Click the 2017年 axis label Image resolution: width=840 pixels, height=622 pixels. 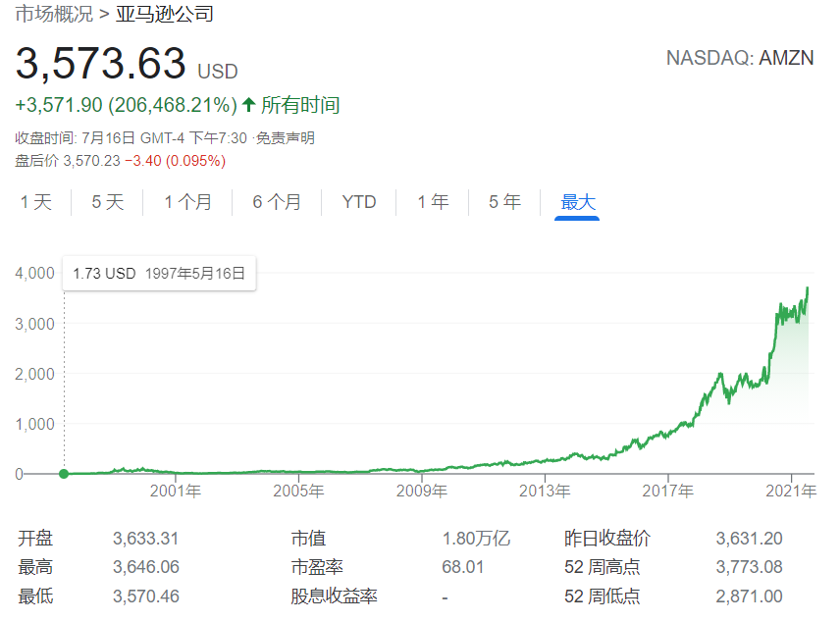[x=668, y=491]
